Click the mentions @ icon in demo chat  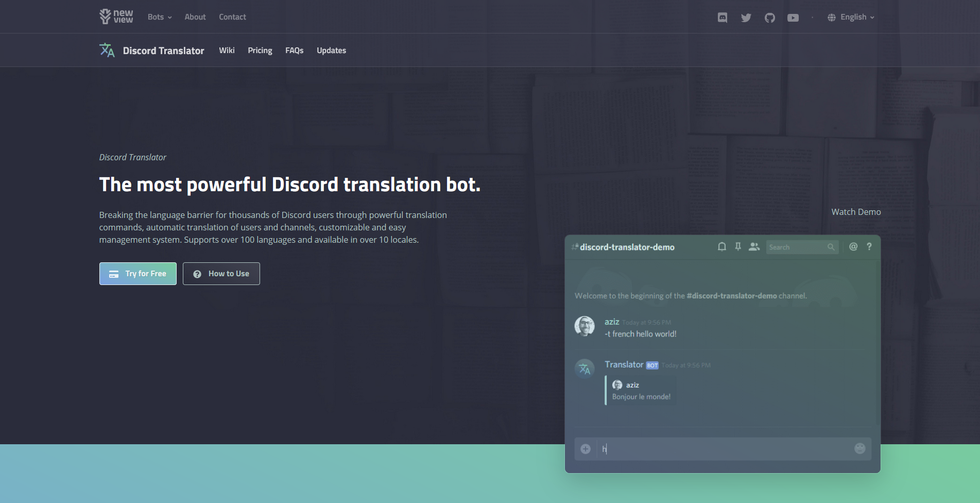[x=853, y=247]
